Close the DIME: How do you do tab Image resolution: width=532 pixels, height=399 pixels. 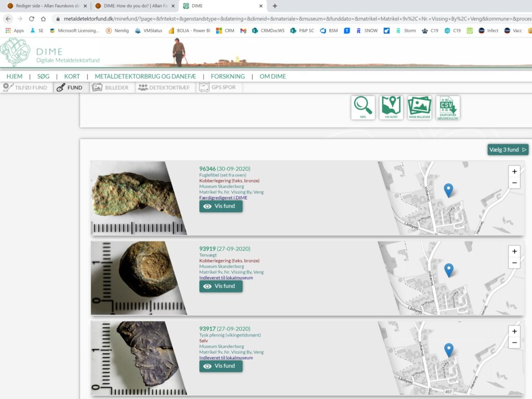(x=173, y=6)
